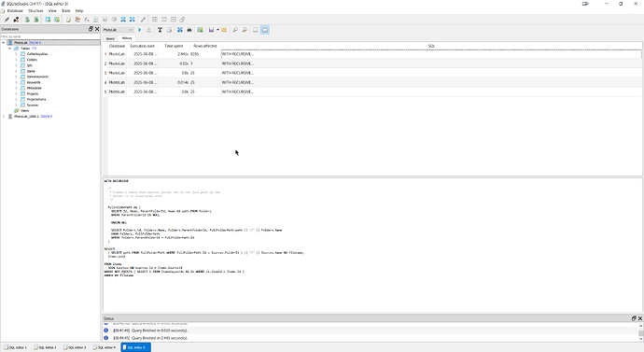Click the black and red icon beside pencil icon
The height and width of the screenshot is (352, 644).
(16, 20)
